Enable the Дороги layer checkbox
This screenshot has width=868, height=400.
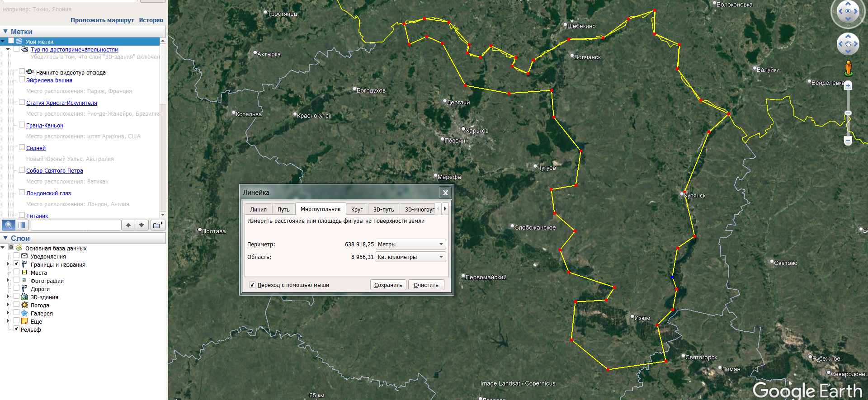point(16,288)
